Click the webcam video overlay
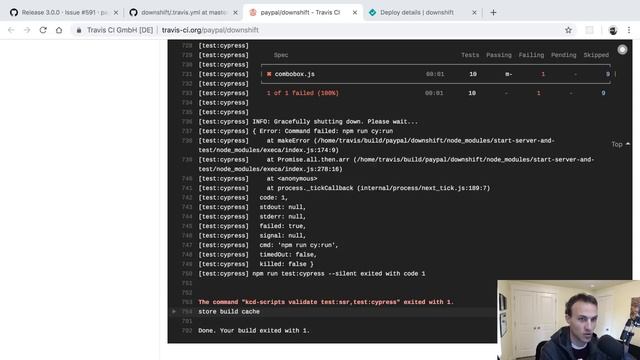Screen dimensions: 640x360 (569, 320)
